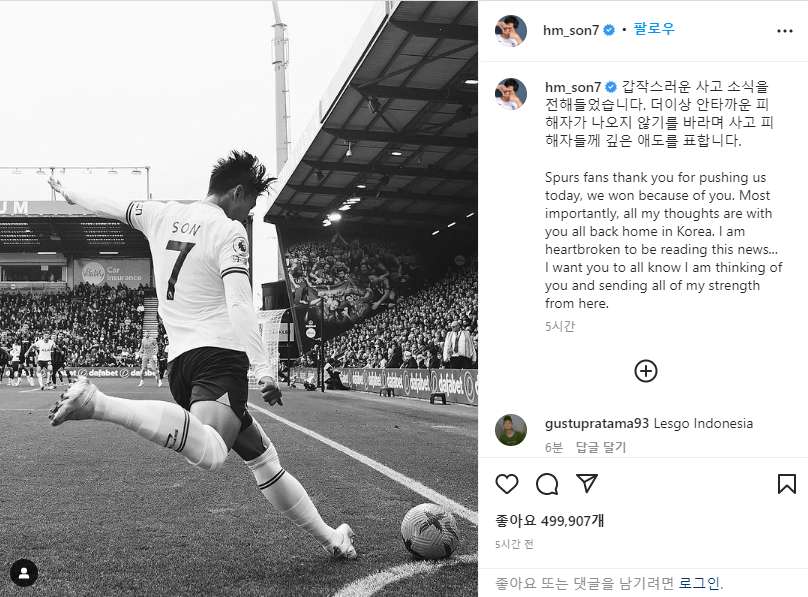Visit the gustupratama93 username link

click(596, 423)
